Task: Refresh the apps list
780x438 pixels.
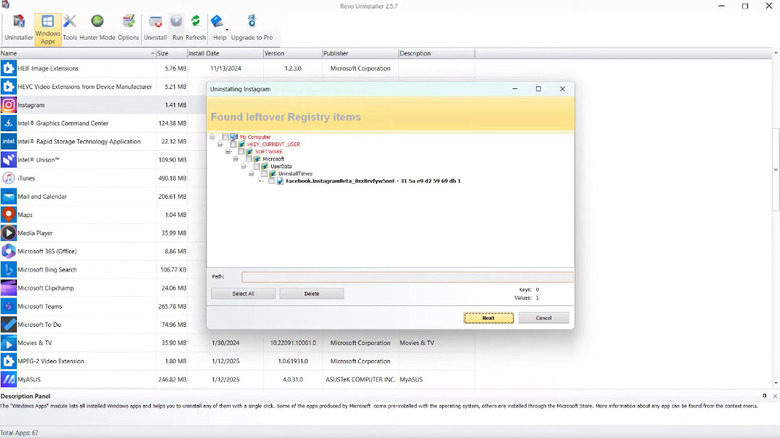Action: [195, 28]
